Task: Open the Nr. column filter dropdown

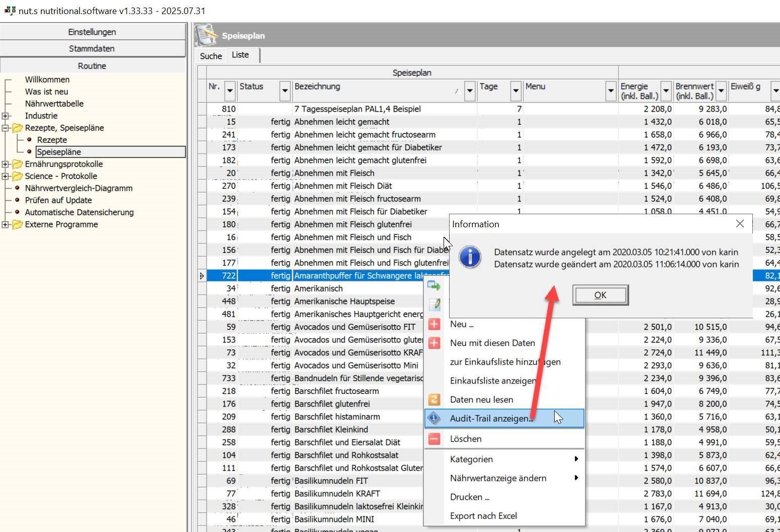Action: click(x=230, y=91)
